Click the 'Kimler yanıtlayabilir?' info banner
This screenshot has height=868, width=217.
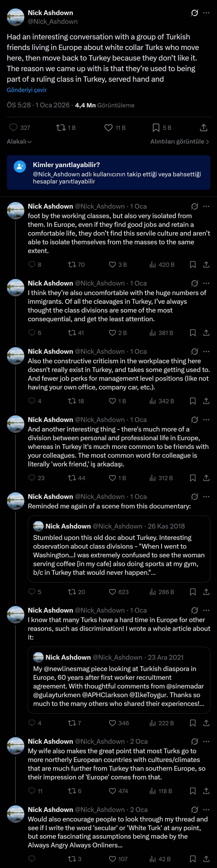point(108,173)
